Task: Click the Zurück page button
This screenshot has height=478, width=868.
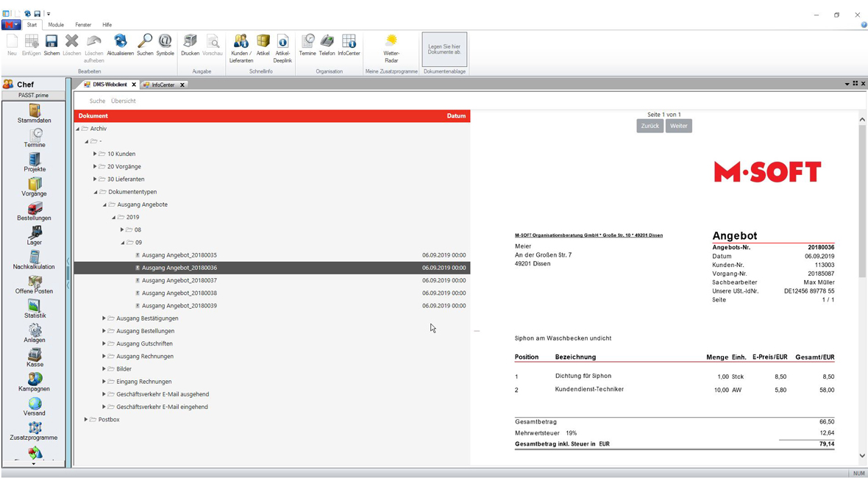Action: coord(650,126)
